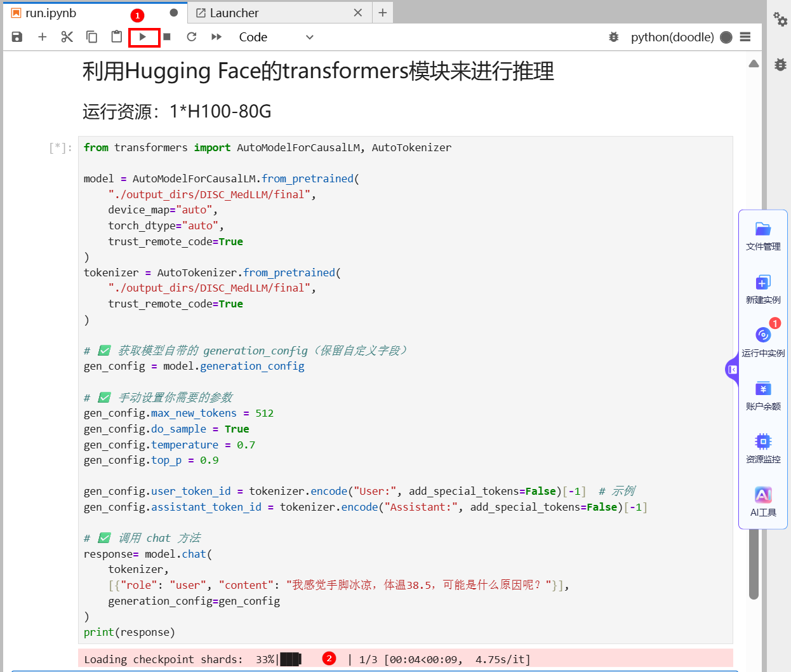791x672 pixels.
Task: Collapse the floating right side panel
Action: (732, 369)
